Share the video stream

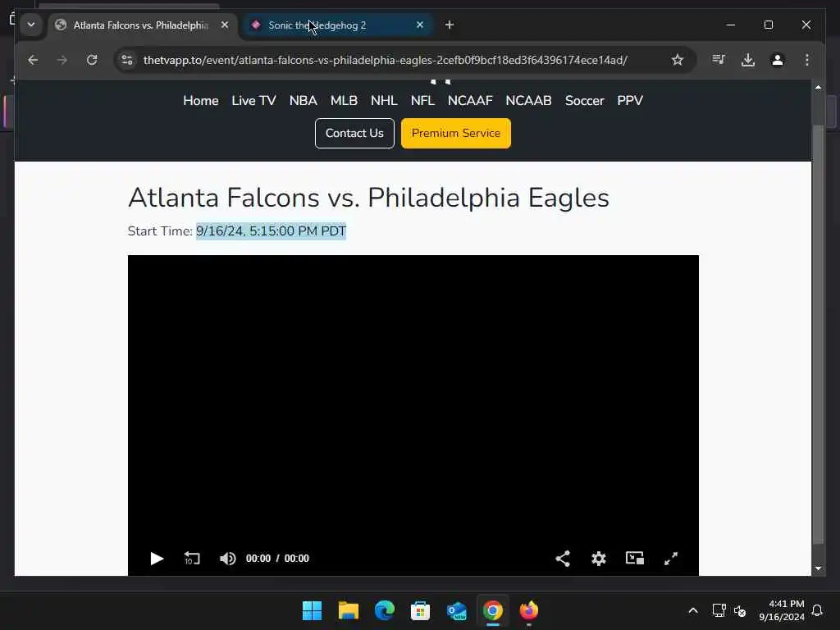click(x=563, y=558)
